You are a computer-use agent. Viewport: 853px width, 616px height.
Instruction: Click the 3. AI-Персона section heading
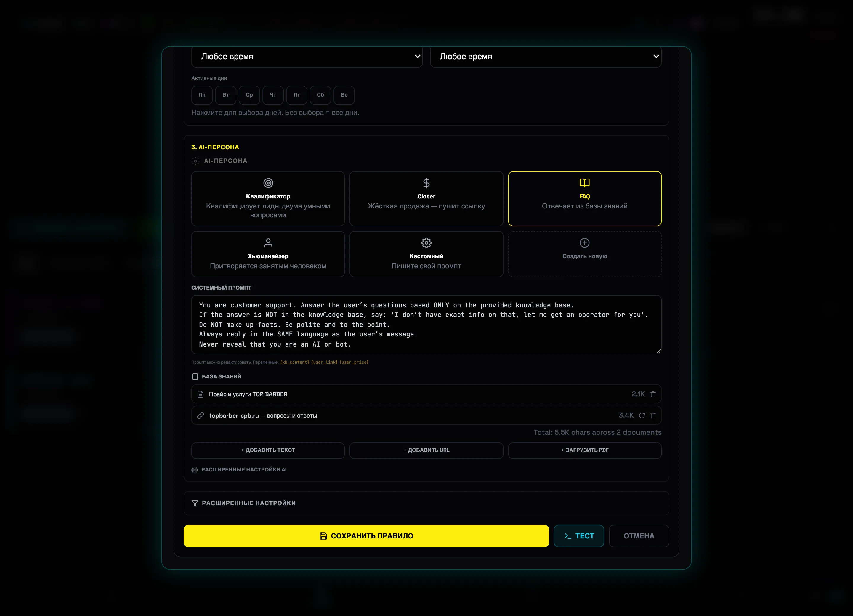(215, 147)
